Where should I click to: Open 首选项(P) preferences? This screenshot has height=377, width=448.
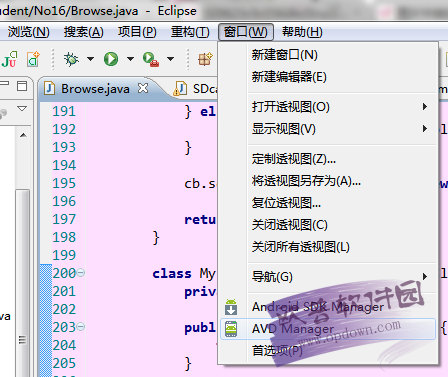point(328,351)
